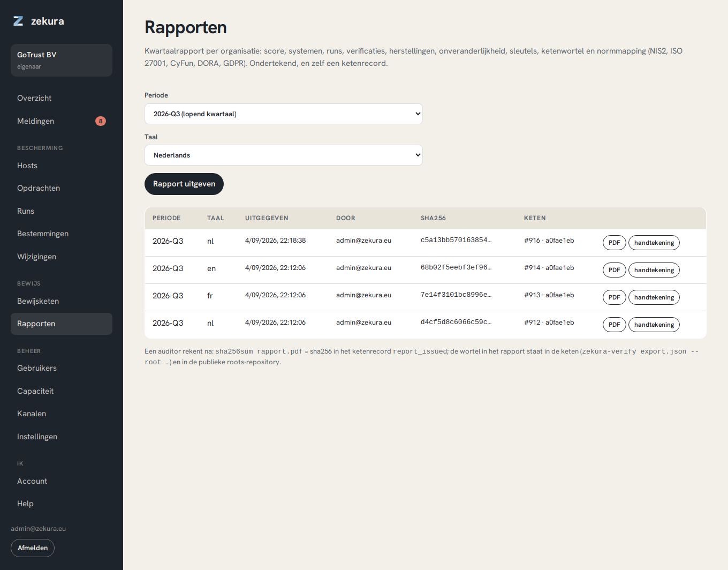Select the Rapporten sidebar item
Image resolution: width=728 pixels, height=570 pixels.
tap(62, 324)
